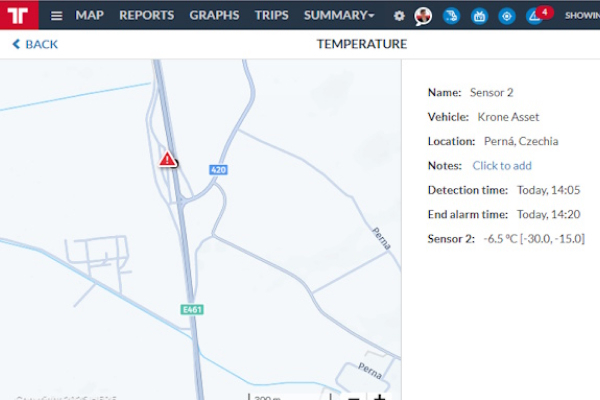The image size is (600, 400).
Task: Open the MAP tab
Action: coord(89,16)
